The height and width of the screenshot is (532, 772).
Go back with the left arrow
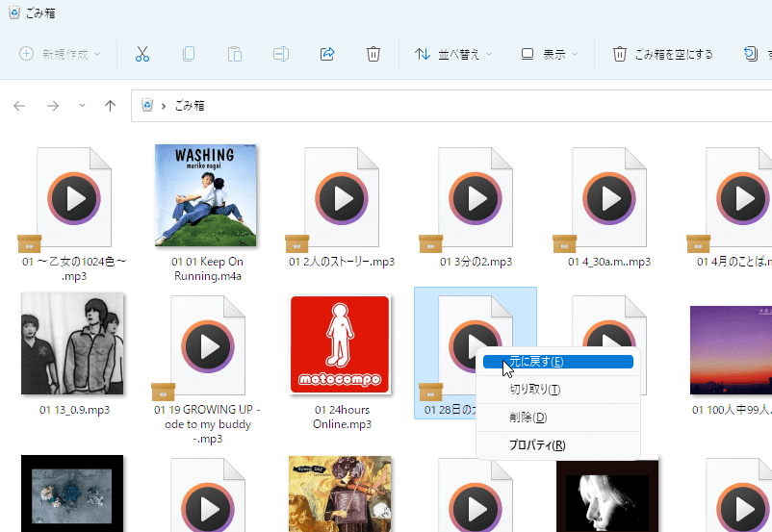coord(19,106)
